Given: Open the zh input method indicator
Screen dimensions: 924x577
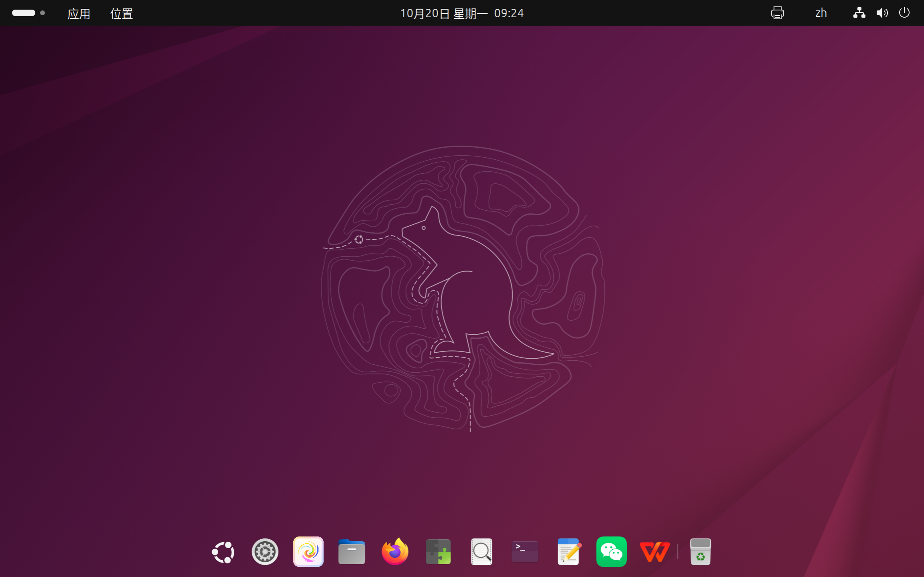Looking at the screenshot, I should coord(821,13).
